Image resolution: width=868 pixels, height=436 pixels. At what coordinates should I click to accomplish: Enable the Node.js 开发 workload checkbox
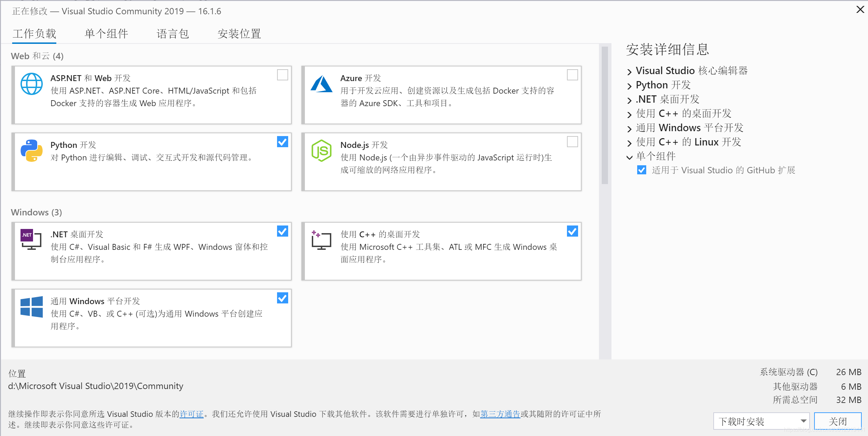(x=573, y=142)
